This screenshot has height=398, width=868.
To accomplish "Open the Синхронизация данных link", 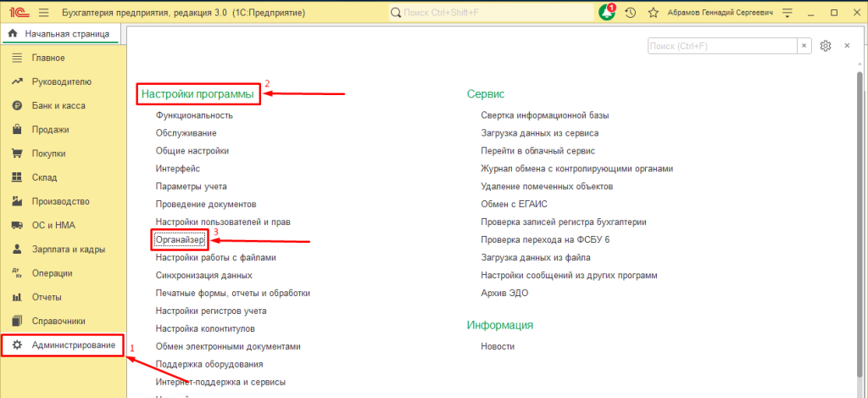I will point(204,275).
